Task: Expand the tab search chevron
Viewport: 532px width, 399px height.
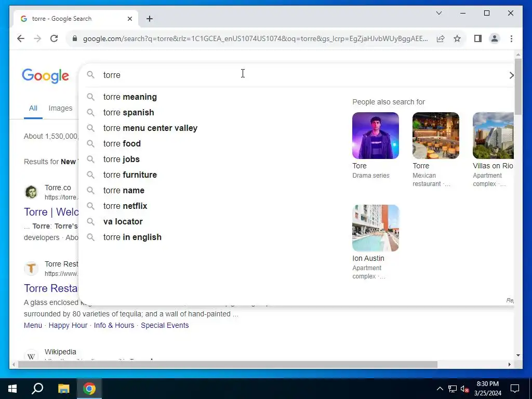Action: [438, 13]
